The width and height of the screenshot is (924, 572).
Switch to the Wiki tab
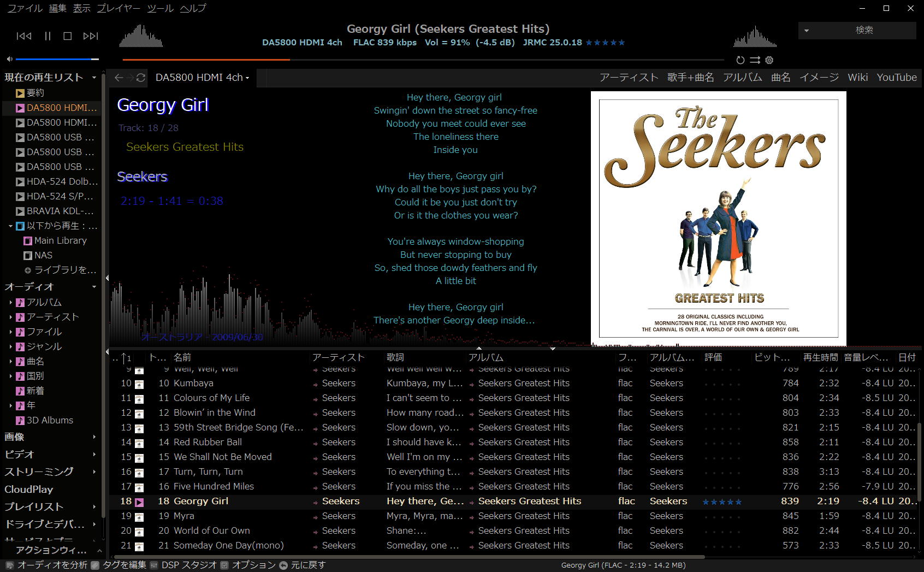click(858, 78)
